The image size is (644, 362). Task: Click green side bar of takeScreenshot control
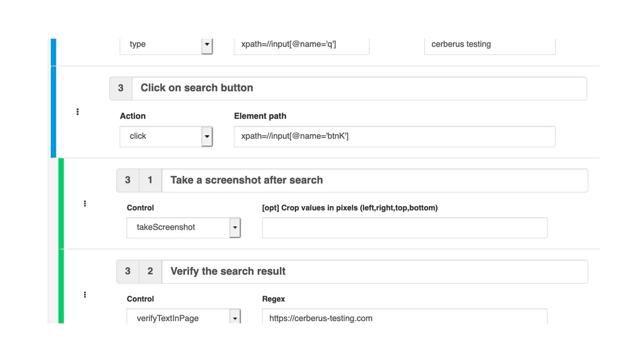tap(61, 204)
